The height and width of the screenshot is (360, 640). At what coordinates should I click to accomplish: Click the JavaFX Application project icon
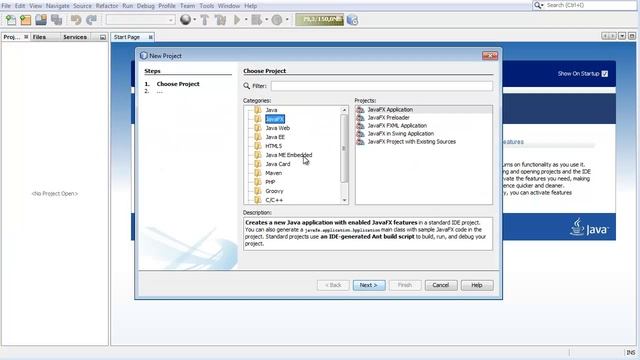(360, 109)
